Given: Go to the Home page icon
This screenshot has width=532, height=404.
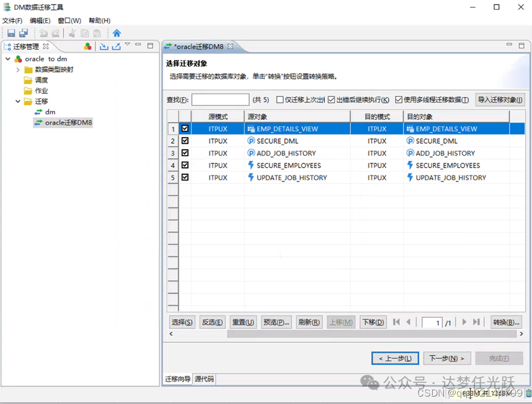Looking at the screenshot, I should click(x=117, y=33).
